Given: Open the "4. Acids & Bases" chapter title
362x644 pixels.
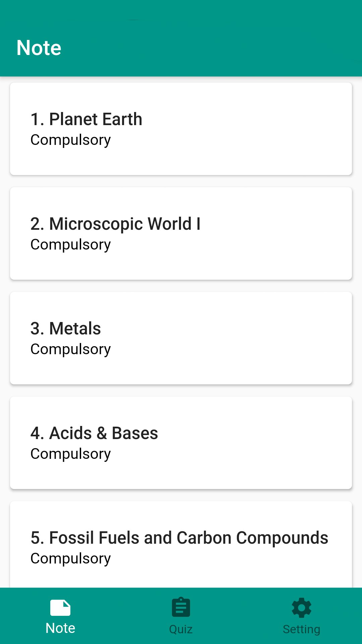Looking at the screenshot, I should pyautogui.click(x=94, y=433).
